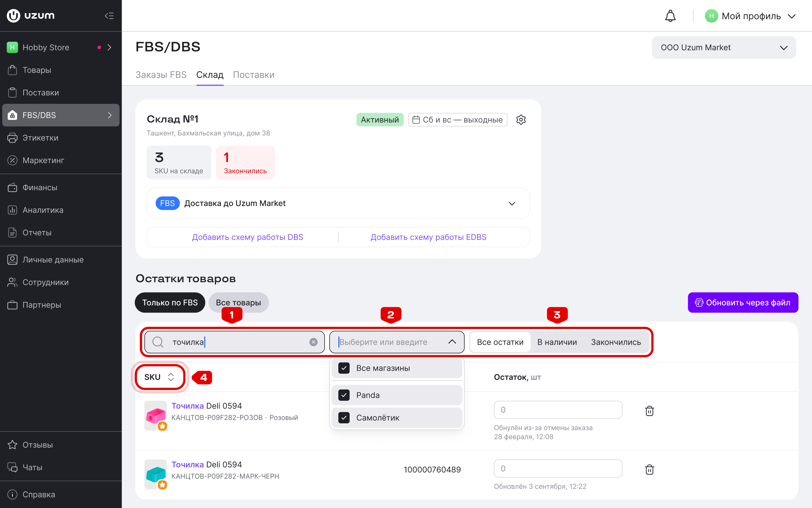Click Добавить схему работы DBS link

coord(248,237)
